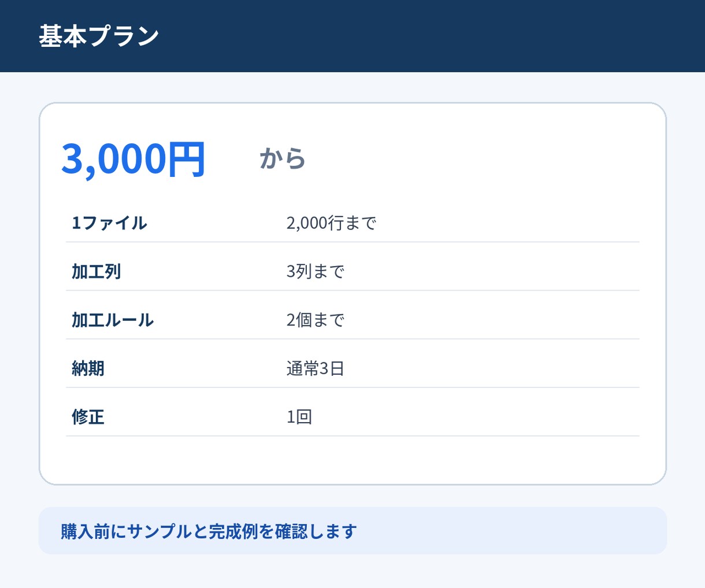Screen dimensions: 705x588
Task: Click the 加工ルール row label
Action: click(113, 320)
